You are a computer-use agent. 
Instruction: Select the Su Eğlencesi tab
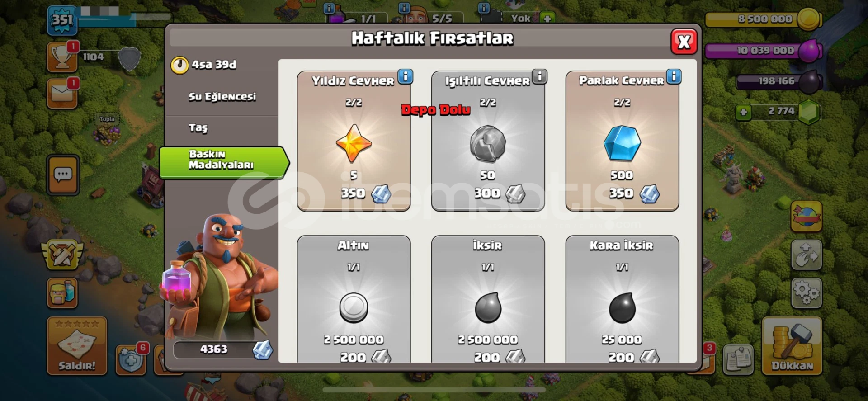[222, 97]
